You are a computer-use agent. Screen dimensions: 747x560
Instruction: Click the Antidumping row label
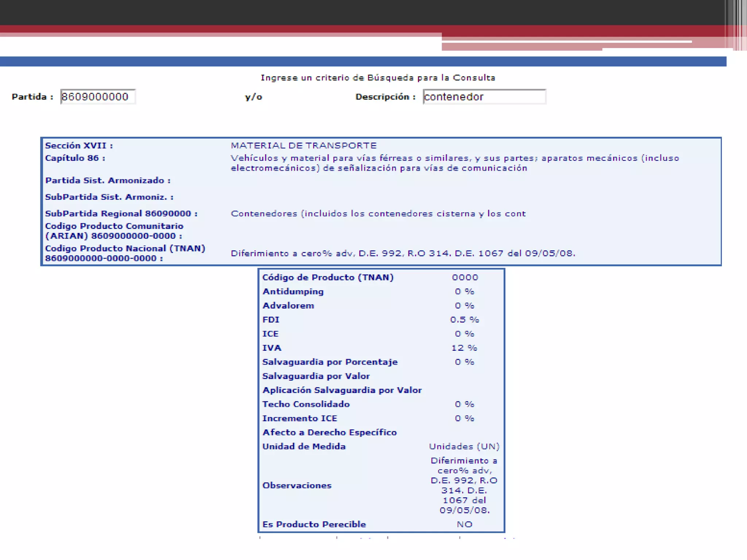tap(293, 291)
